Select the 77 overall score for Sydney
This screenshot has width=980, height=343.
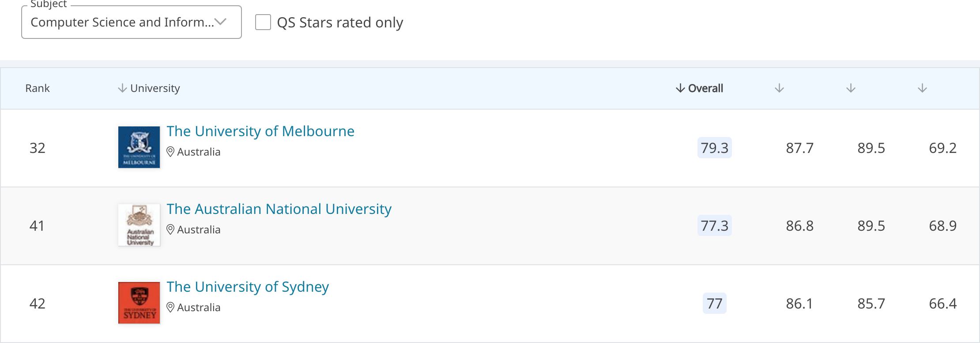(714, 303)
